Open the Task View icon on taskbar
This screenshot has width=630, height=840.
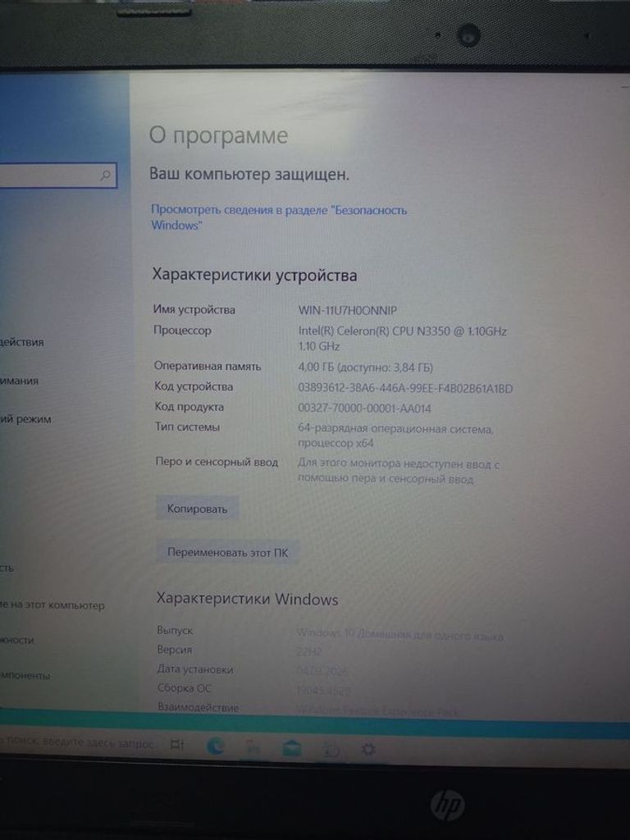177,744
